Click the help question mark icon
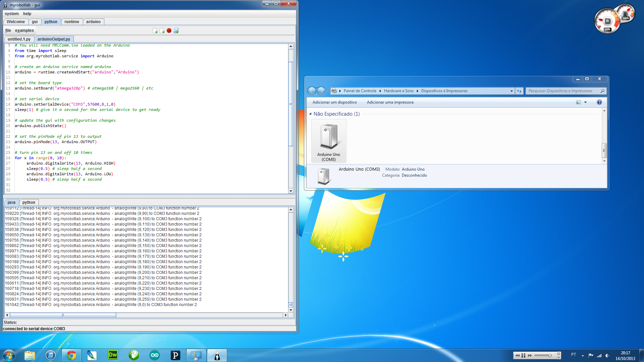 pyautogui.click(x=599, y=102)
